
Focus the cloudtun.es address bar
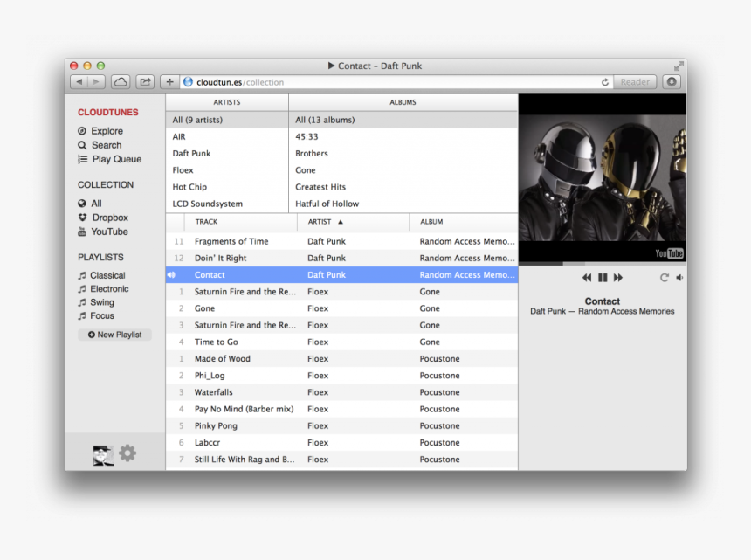pos(390,82)
